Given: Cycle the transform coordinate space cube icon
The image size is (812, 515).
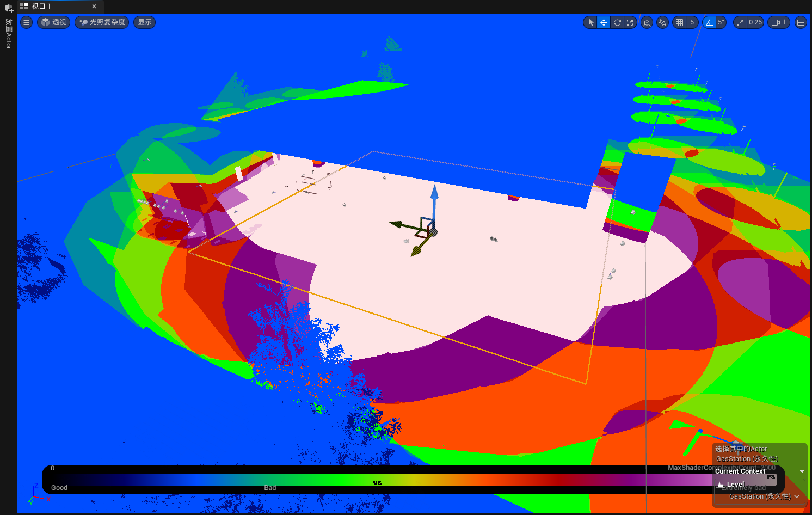Looking at the screenshot, I should click(647, 22).
